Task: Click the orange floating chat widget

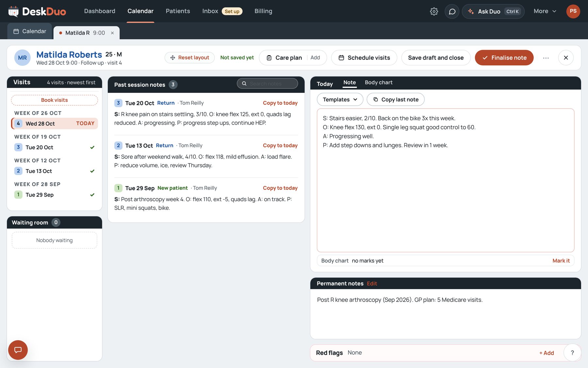Action: tap(18, 350)
